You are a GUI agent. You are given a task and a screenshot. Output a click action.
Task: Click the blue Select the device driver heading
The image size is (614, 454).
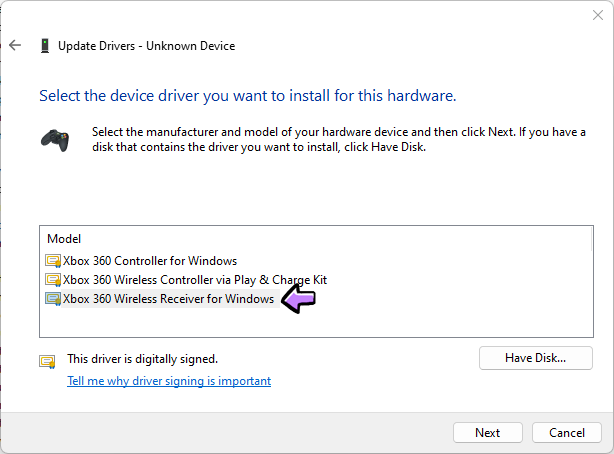click(x=247, y=96)
